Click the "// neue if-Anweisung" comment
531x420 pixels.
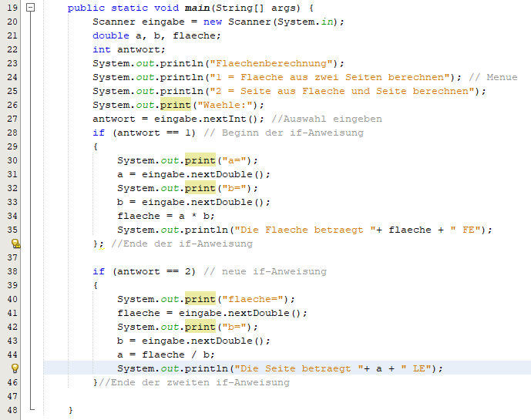pyautogui.click(x=265, y=271)
